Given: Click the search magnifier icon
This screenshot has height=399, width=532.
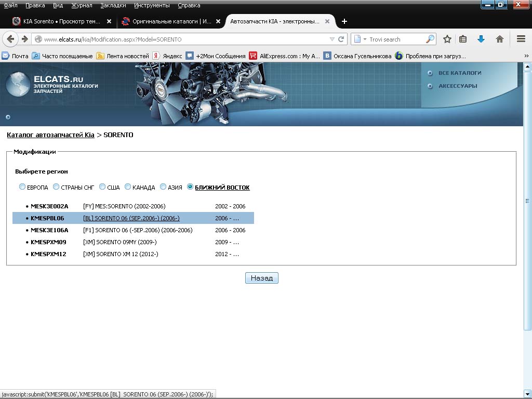Looking at the screenshot, I should pos(430,39).
